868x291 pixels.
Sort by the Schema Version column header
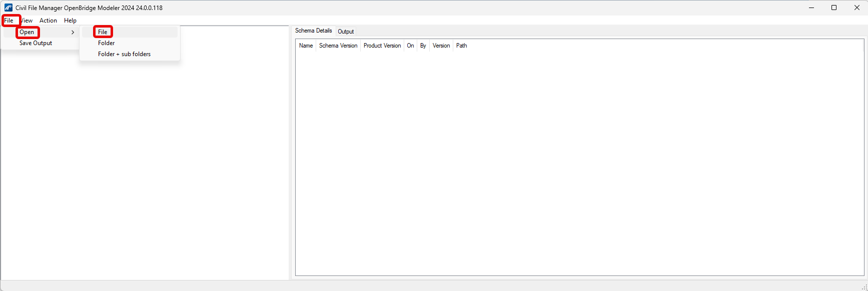(338, 46)
